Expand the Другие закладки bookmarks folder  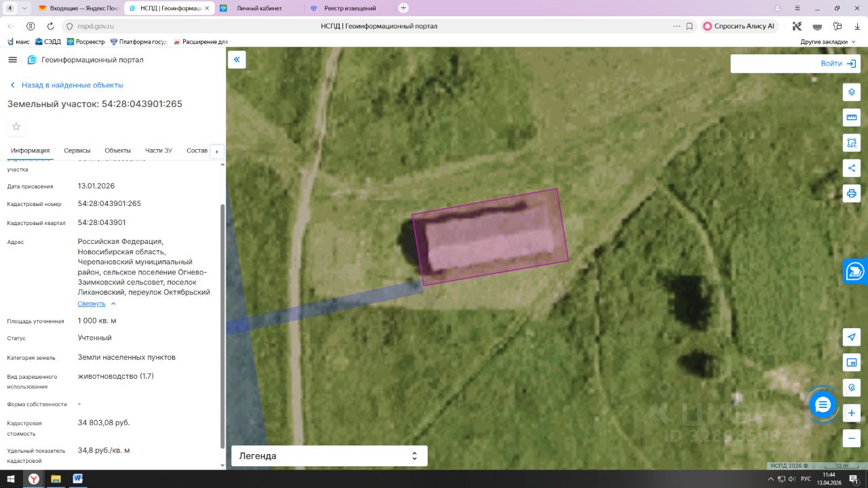coord(827,42)
